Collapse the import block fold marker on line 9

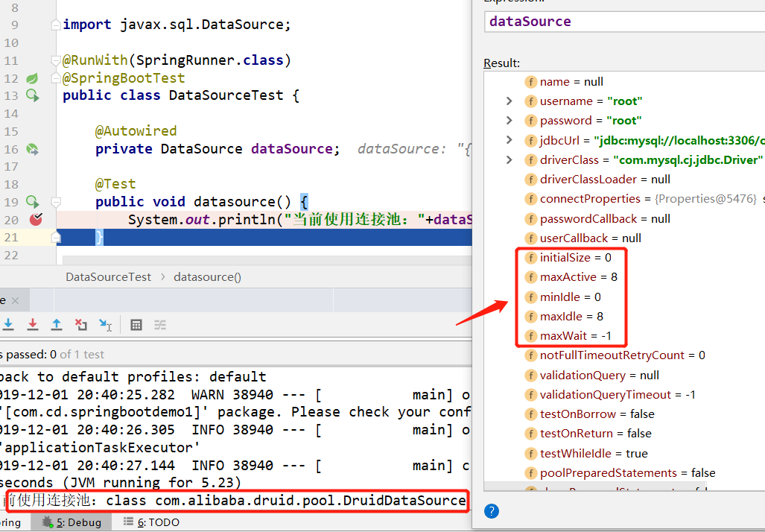pyautogui.click(x=56, y=25)
